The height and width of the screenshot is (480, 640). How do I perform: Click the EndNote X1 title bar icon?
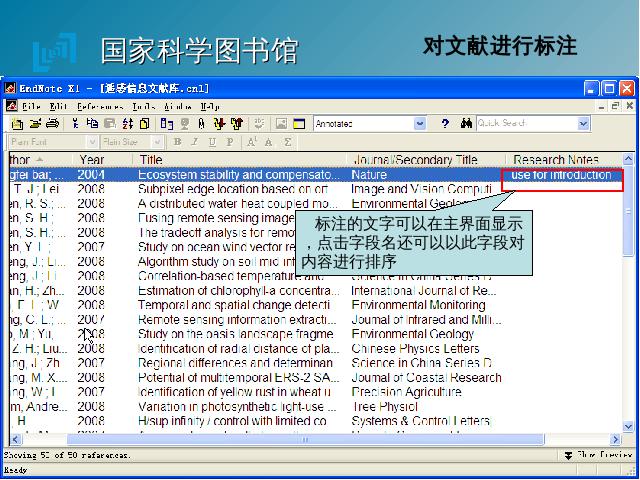point(10,88)
